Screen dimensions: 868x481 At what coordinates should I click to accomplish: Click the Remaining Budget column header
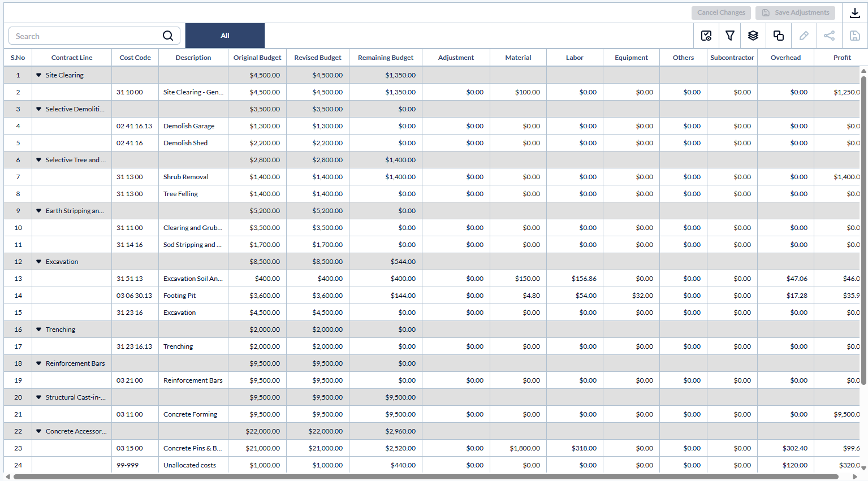386,58
